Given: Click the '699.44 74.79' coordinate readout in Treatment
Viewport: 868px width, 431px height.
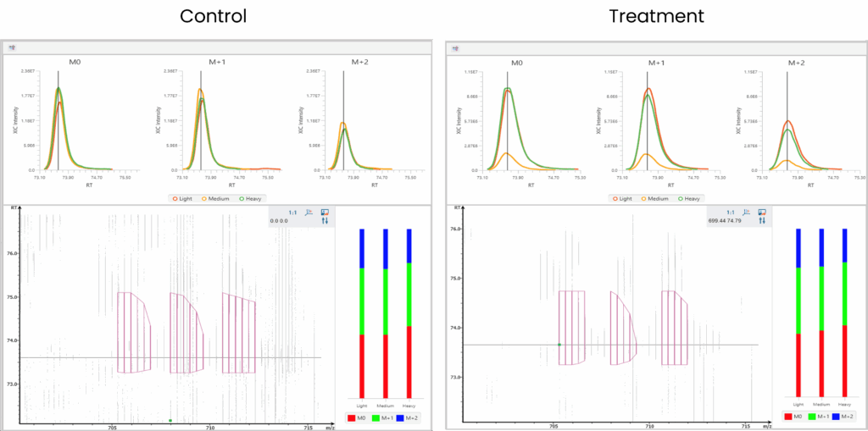Looking at the screenshot, I should click(x=725, y=221).
